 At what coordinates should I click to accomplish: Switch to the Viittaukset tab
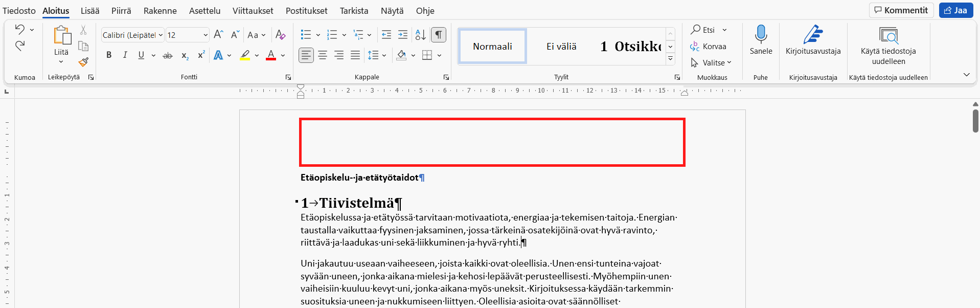(253, 10)
